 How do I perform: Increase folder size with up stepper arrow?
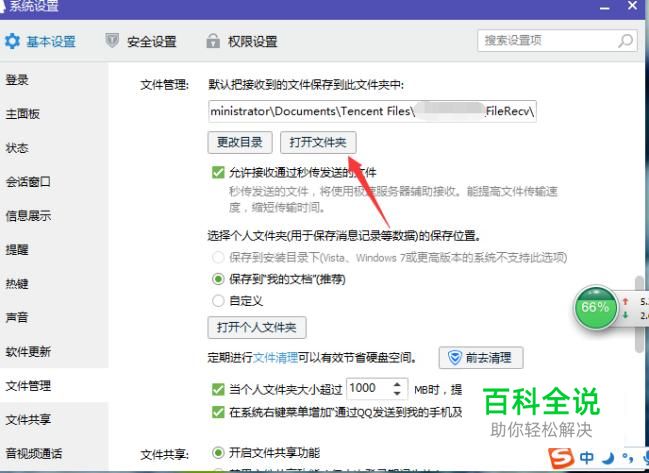click(397, 384)
